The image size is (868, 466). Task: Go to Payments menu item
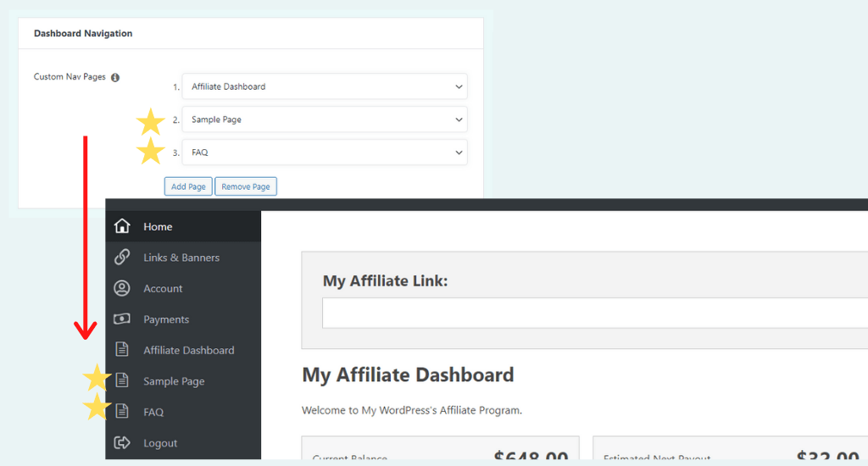pyautogui.click(x=183, y=319)
